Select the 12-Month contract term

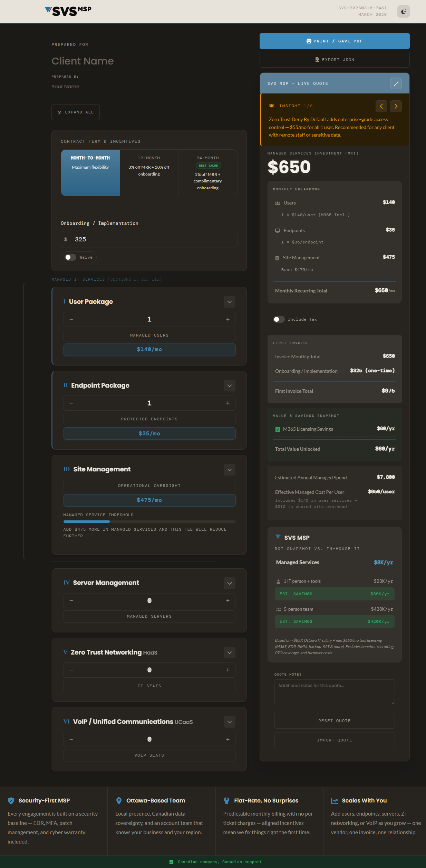tap(149, 172)
